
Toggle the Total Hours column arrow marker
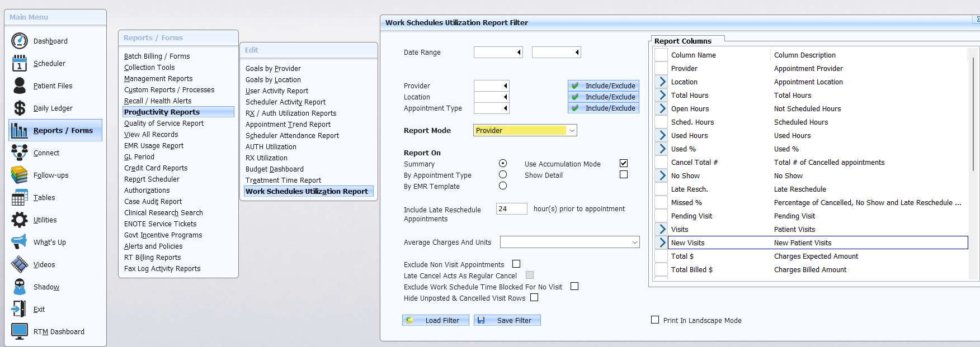pyautogui.click(x=662, y=95)
